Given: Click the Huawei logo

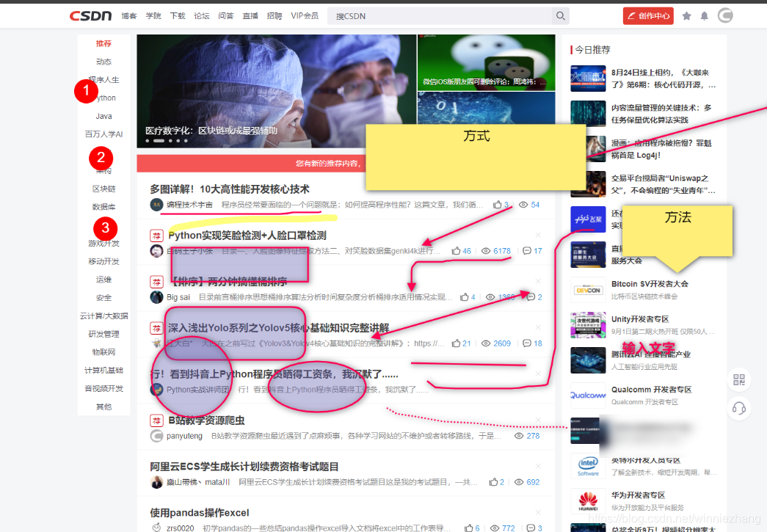Looking at the screenshot, I should 588,501.
